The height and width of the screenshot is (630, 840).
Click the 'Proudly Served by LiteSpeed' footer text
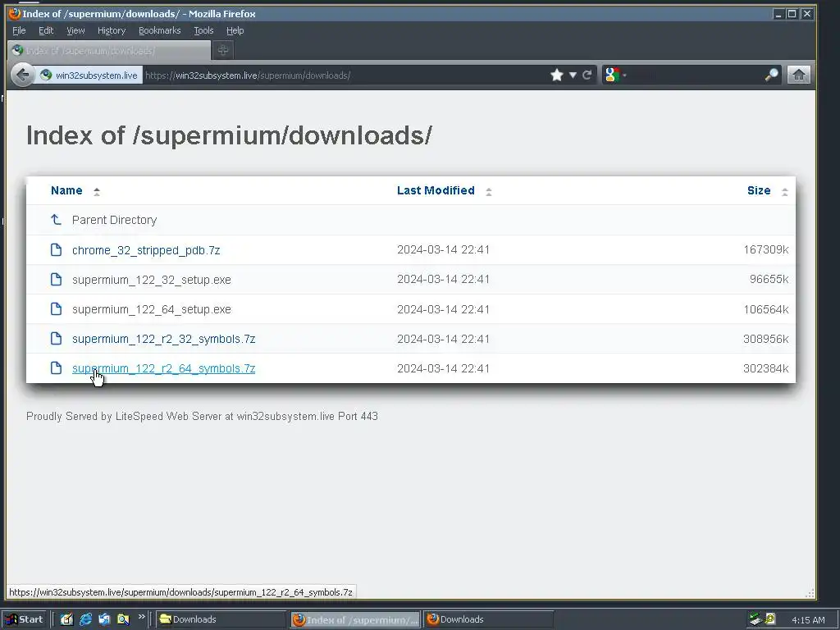coord(202,416)
